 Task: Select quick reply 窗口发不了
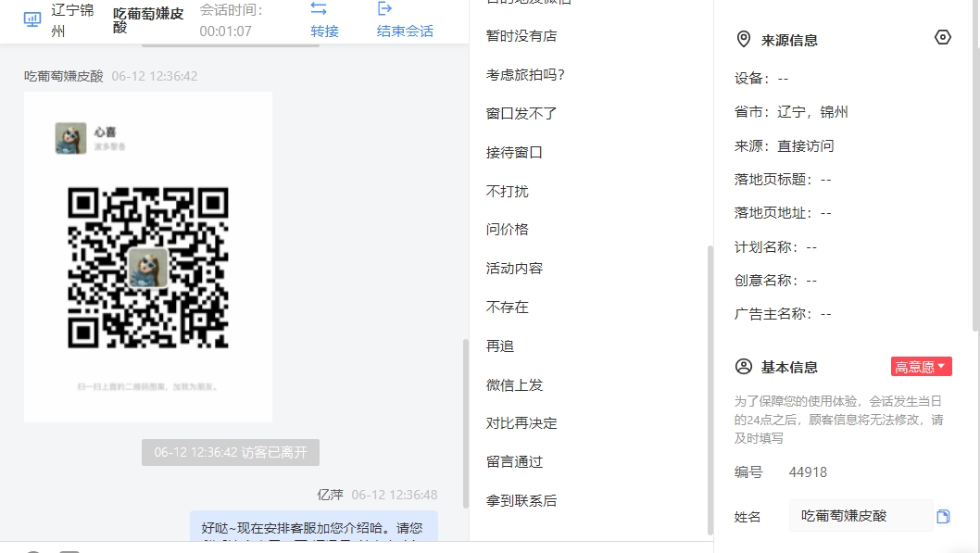pyautogui.click(x=521, y=114)
